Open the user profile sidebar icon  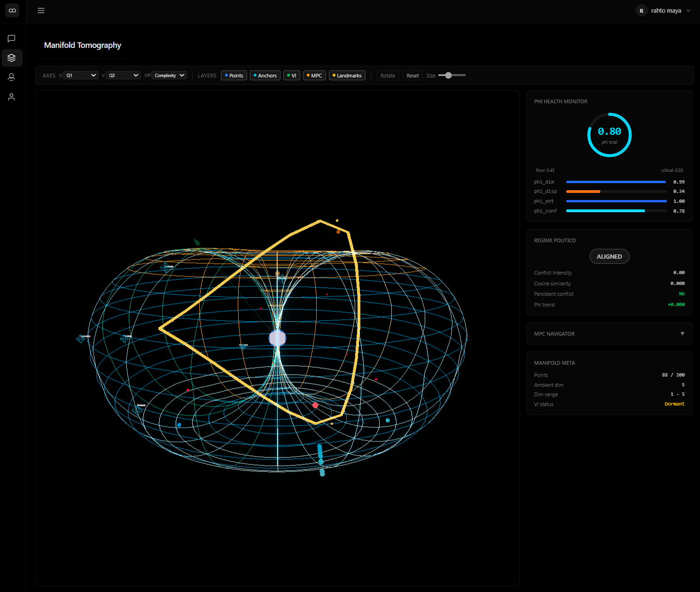click(12, 97)
